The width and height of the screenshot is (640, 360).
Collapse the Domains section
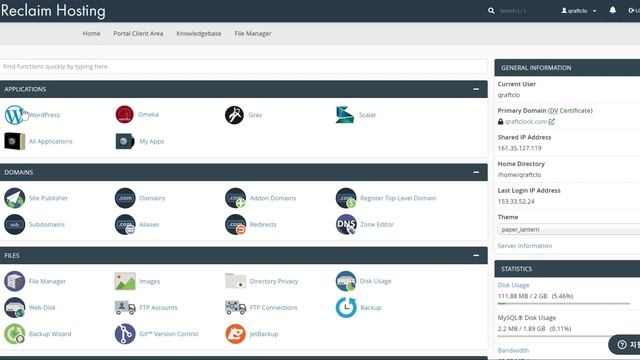coord(476,172)
